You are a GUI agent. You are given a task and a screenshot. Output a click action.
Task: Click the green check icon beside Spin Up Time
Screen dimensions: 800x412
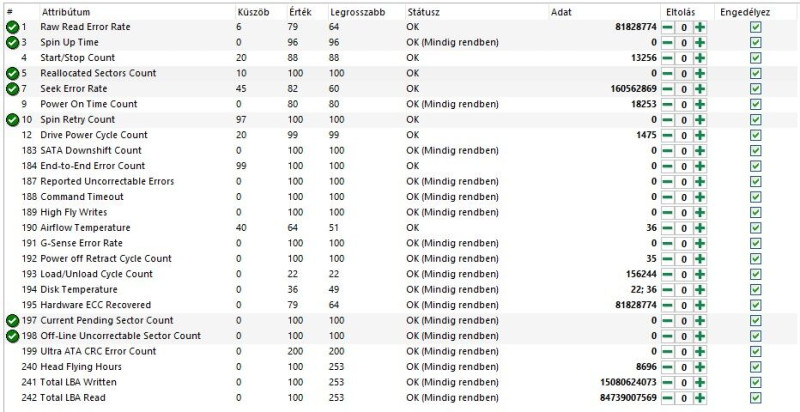tap(12, 42)
